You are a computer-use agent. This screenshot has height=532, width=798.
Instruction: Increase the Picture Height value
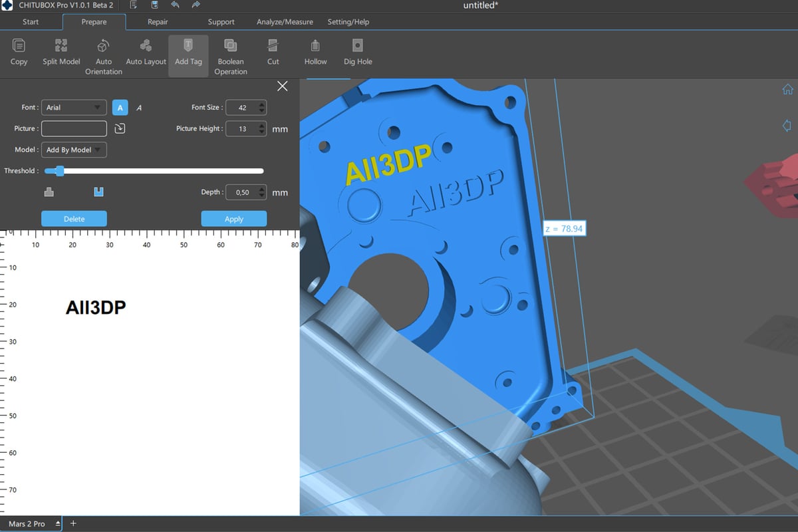[x=262, y=126]
